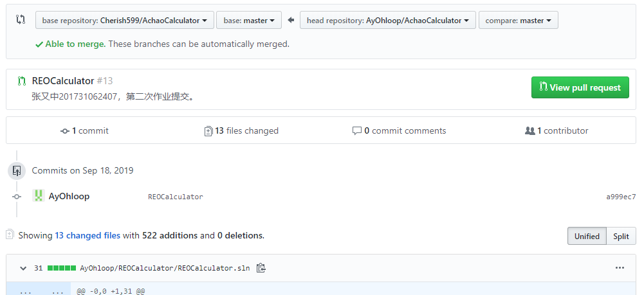Screen dimensions: 644x295
Task: Click the AyOhloop avatar thumbnail
Action: (x=39, y=196)
